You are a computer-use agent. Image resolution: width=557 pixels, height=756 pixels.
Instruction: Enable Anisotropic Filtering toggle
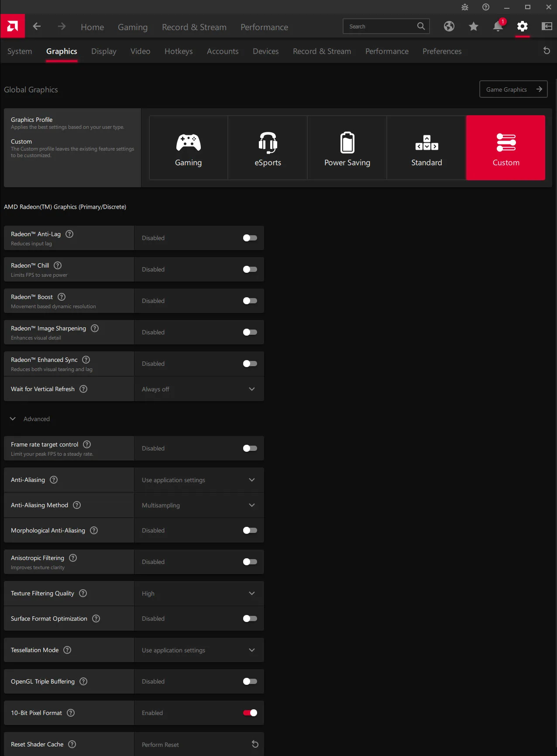pos(250,562)
